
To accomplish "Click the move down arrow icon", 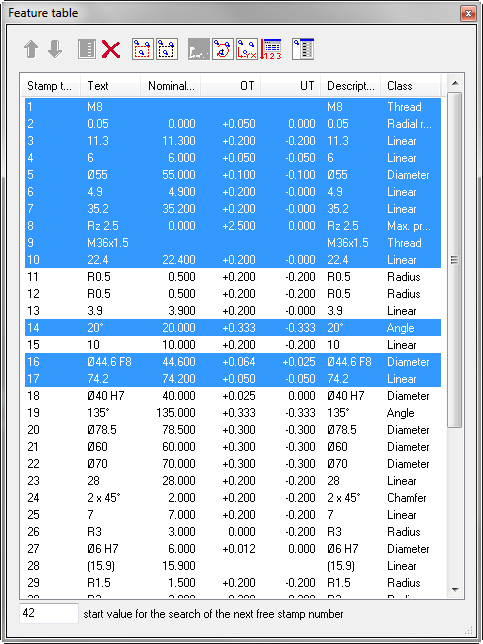I will tap(55, 50).
